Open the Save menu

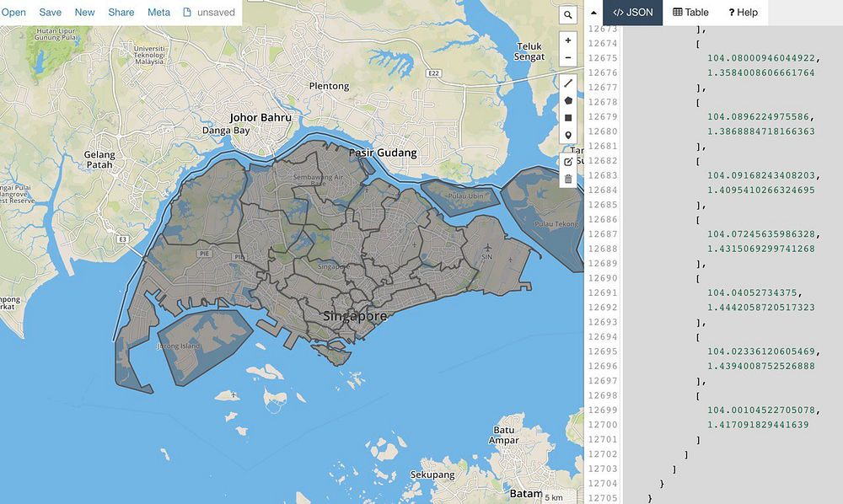click(x=50, y=13)
